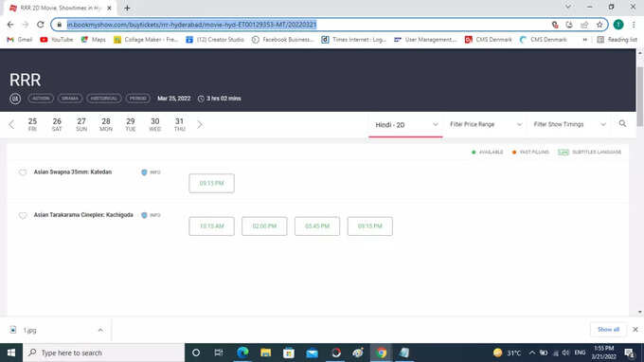This screenshot has height=362, width=644.
Task: Choose the 09:15 PM show at Asian Swapna
Action: click(x=211, y=183)
